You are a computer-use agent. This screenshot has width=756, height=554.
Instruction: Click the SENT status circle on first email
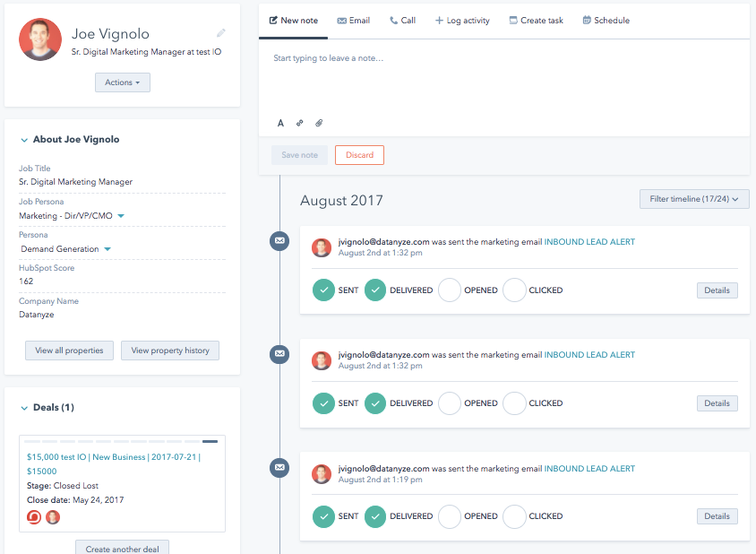coord(323,290)
